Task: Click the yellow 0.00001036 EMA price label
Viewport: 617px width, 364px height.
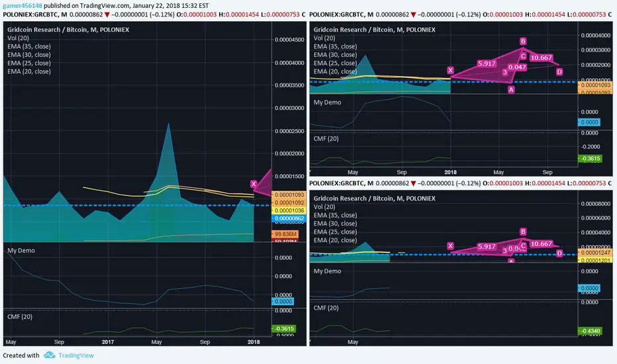Action: (289, 210)
